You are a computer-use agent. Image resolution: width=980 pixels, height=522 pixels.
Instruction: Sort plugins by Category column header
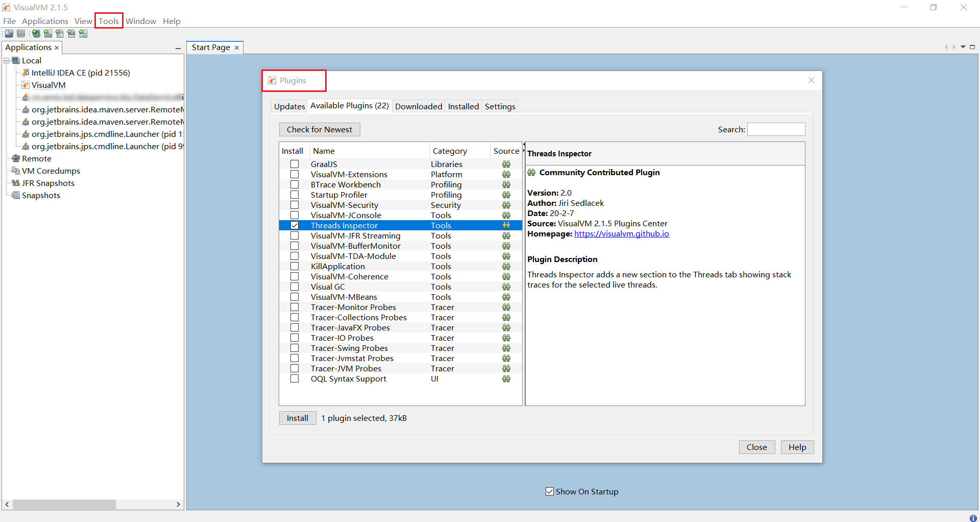coord(459,151)
